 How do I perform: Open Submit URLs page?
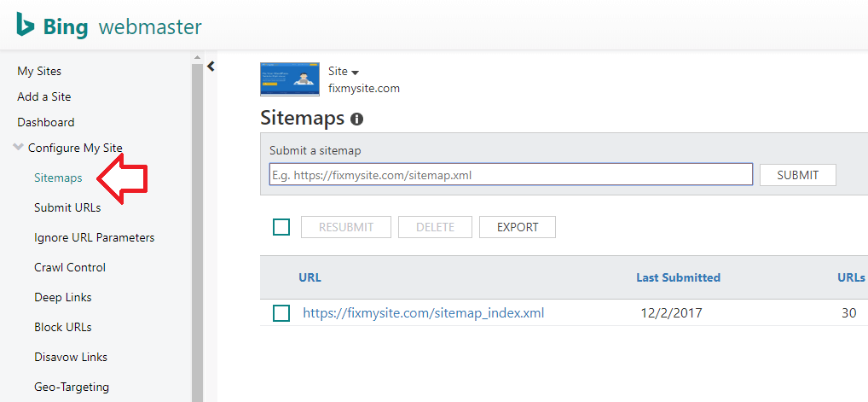pyautogui.click(x=67, y=207)
